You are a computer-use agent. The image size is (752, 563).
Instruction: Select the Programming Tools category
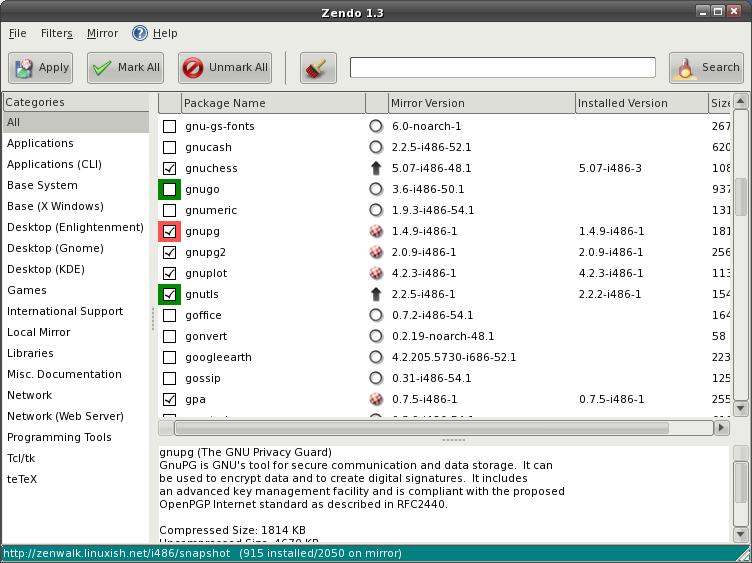click(x=76, y=437)
